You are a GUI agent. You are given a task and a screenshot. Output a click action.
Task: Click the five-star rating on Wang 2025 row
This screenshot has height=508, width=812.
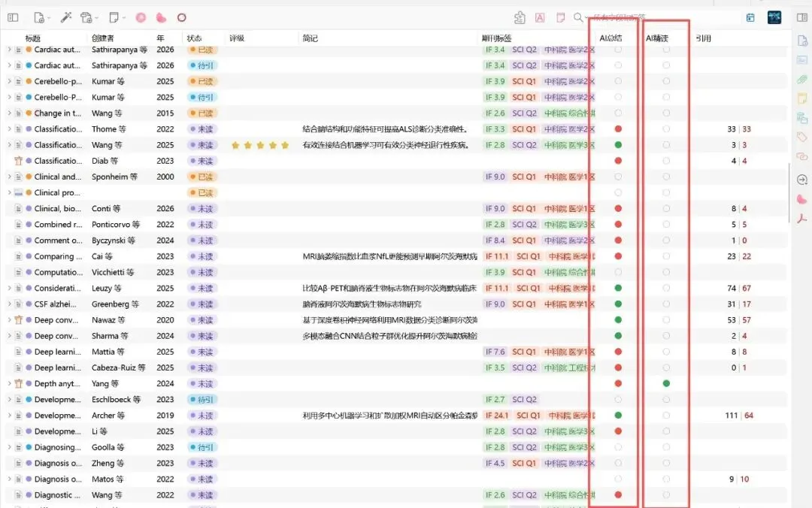(260, 145)
